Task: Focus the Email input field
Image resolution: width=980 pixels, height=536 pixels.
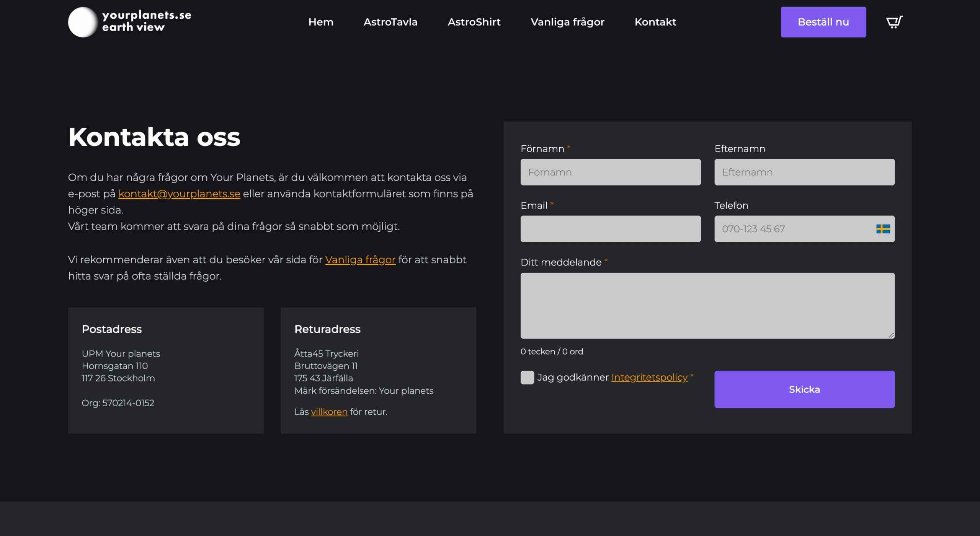Action: 611,229
